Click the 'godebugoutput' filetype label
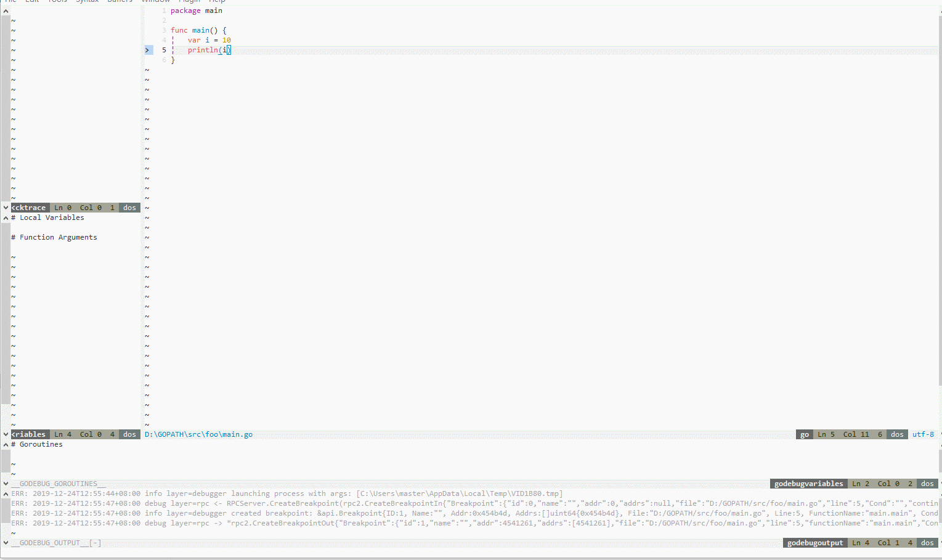The image size is (942, 560). click(x=815, y=543)
